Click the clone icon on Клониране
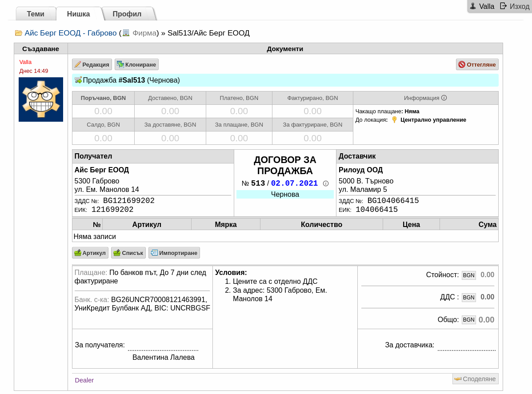This screenshot has width=532, height=394. [x=120, y=64]
